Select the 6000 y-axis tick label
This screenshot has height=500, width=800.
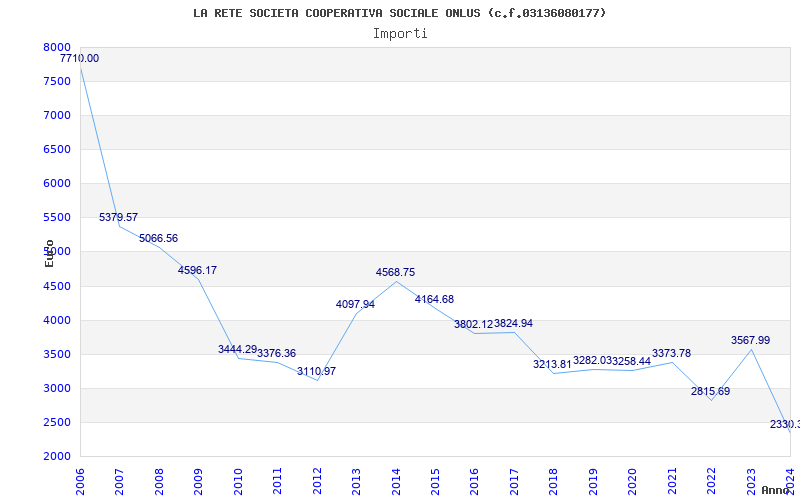point(57,184)
